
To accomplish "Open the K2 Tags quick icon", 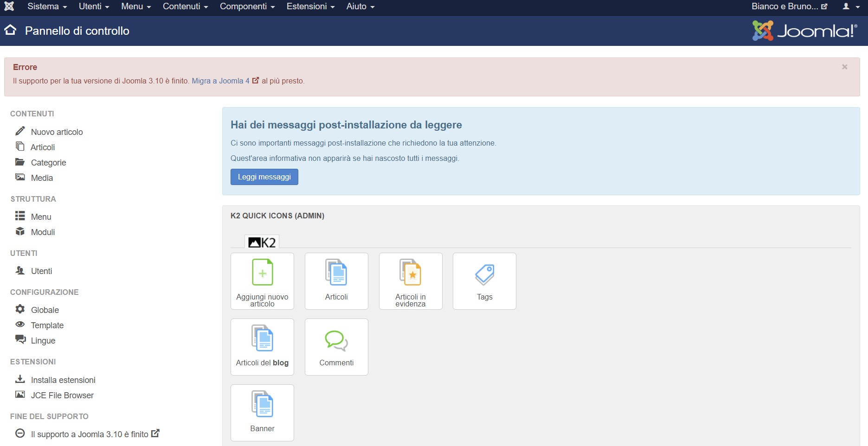I will tap(484, 281).
